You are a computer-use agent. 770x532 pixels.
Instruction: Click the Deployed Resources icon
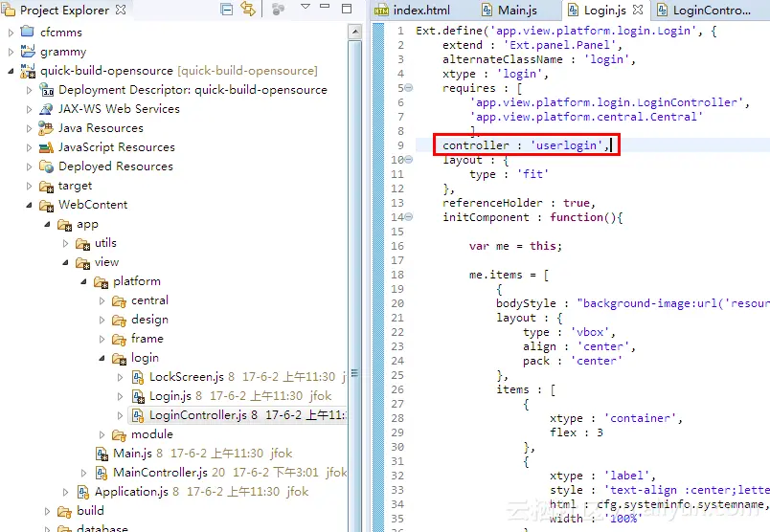(x=46, y=166)
